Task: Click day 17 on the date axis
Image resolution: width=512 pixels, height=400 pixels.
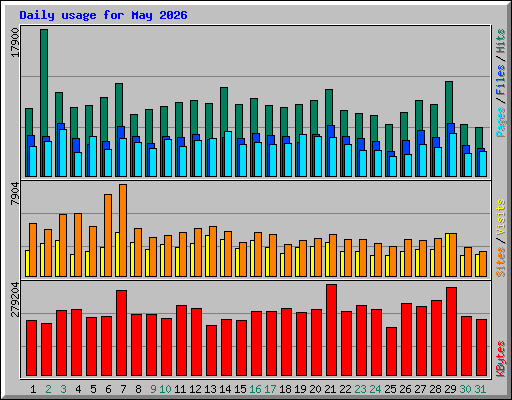Action: tap(270, 389)
